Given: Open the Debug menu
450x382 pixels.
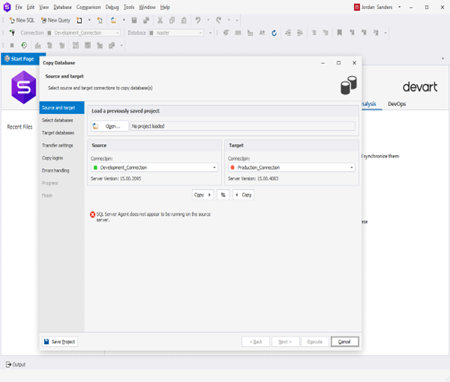Looking at the screenshot, I should (x=112, y=7).
